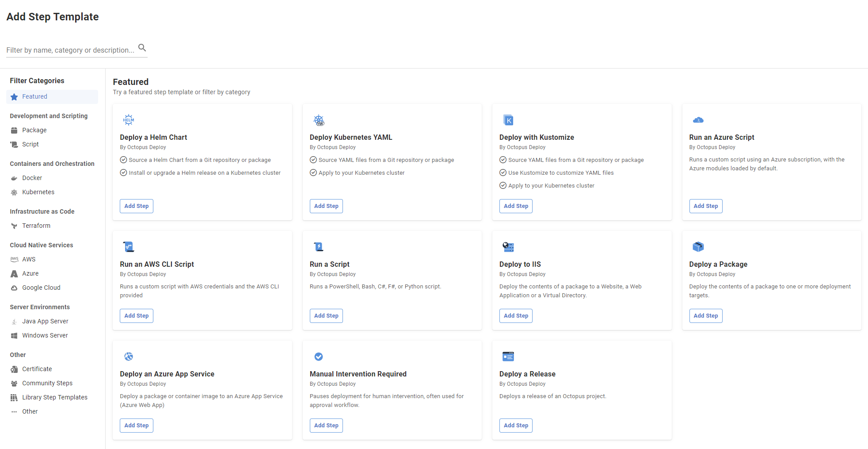
Task: Click the Kustomize card icon
Action: click(x=508, y=120)
